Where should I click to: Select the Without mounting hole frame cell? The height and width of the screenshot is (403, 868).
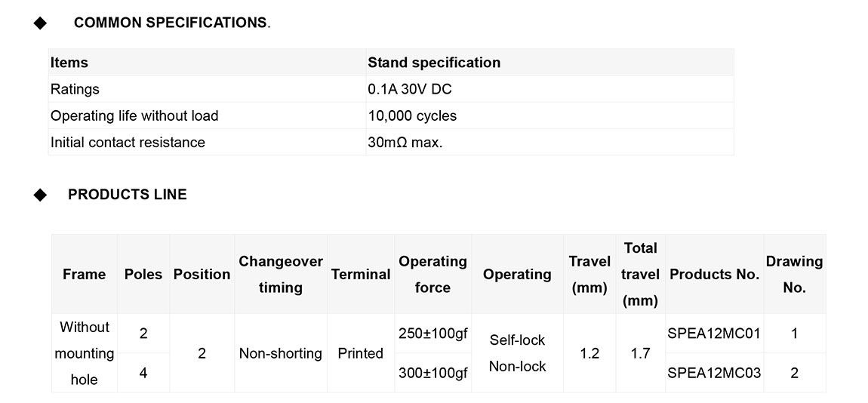coord(85,353)
